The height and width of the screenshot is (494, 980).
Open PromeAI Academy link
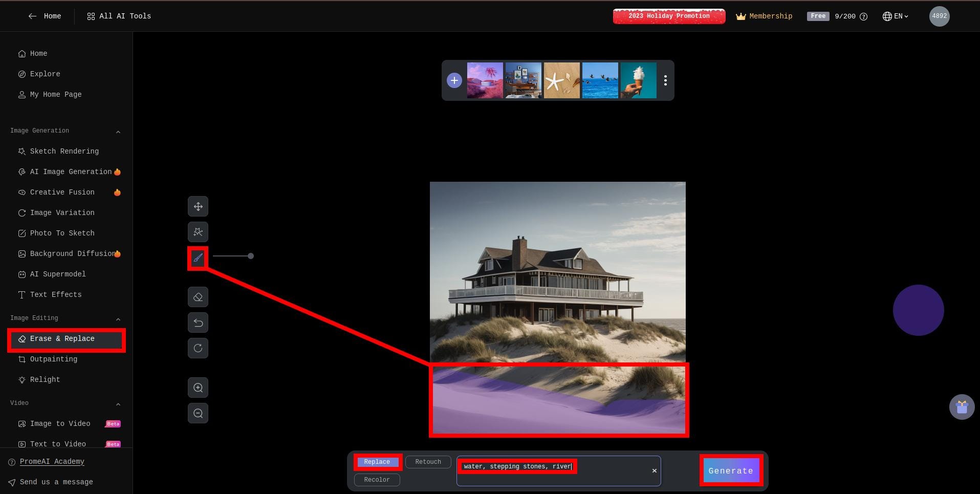[52, 462]
